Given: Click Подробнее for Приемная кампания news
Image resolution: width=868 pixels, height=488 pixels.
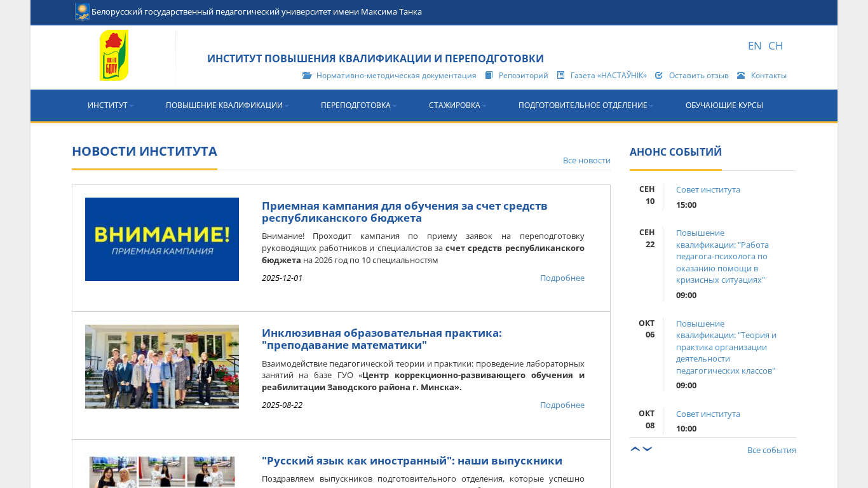Looking at the screenshot, I should point(562,278).
